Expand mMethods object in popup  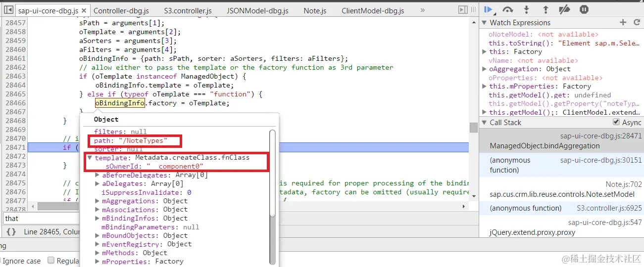coord(97,253)
